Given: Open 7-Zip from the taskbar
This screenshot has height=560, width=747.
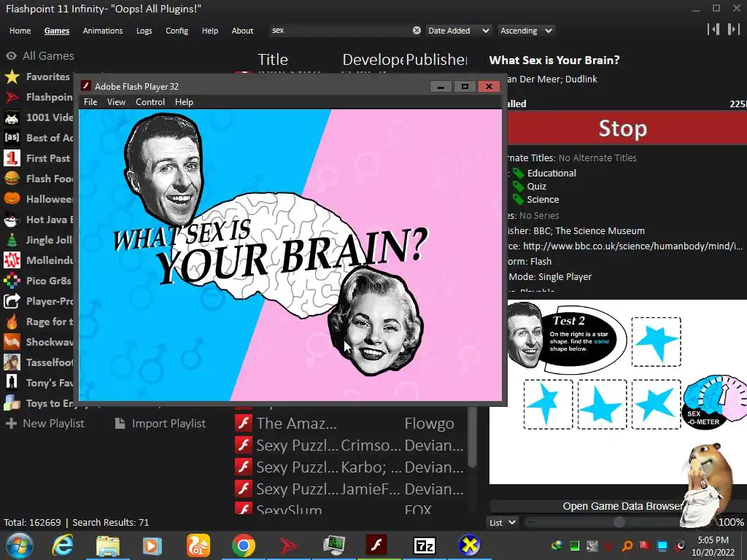Looking at the screenshot, I should pyautogui.click(x=424, y=545).
